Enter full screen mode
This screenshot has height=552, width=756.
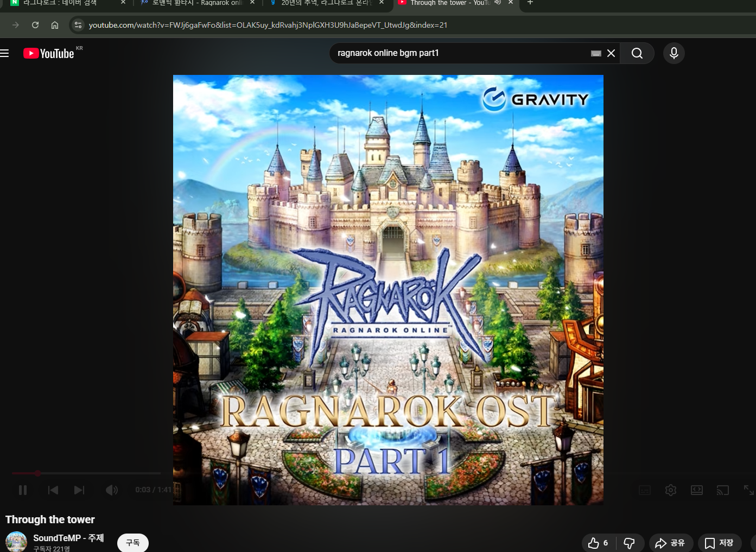click(x=748, y=490)
